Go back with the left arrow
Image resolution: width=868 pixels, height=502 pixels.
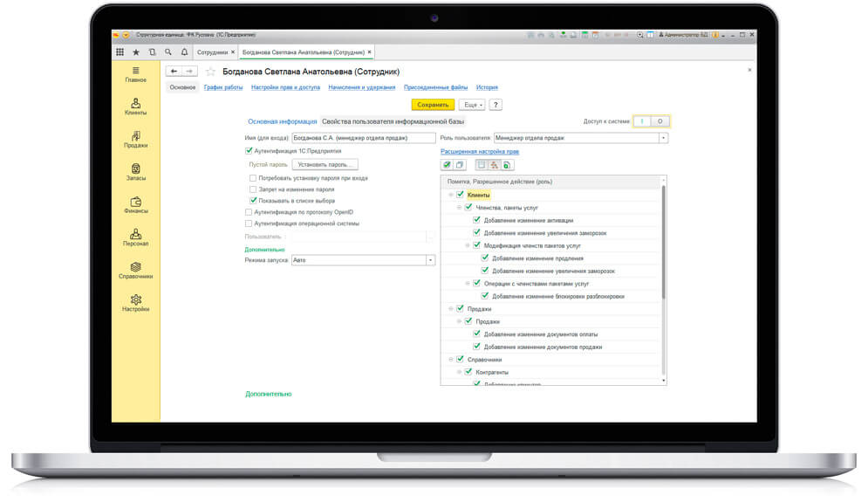click(174, 71)
